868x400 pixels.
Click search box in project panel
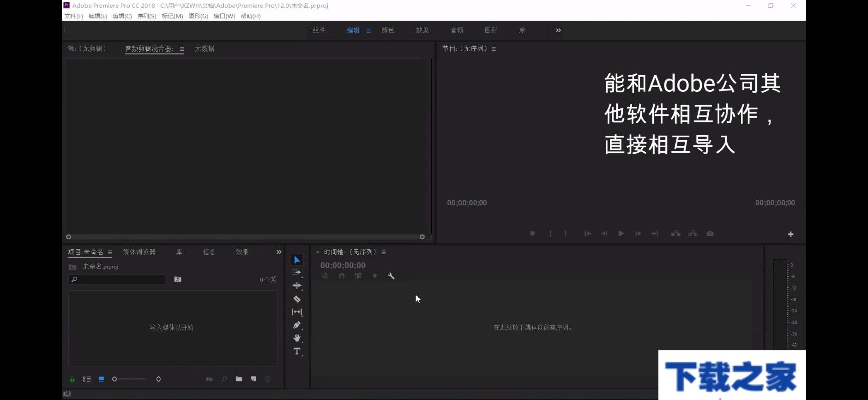(117, 280)
